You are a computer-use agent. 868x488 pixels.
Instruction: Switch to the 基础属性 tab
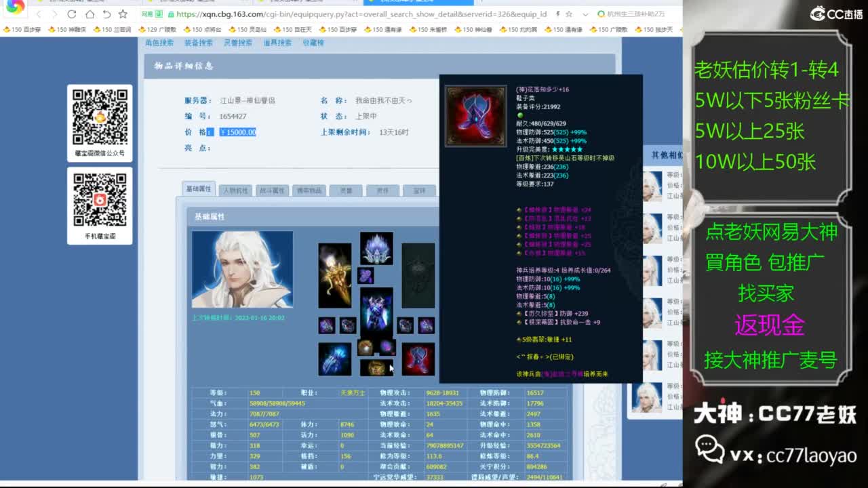point(199,189)
